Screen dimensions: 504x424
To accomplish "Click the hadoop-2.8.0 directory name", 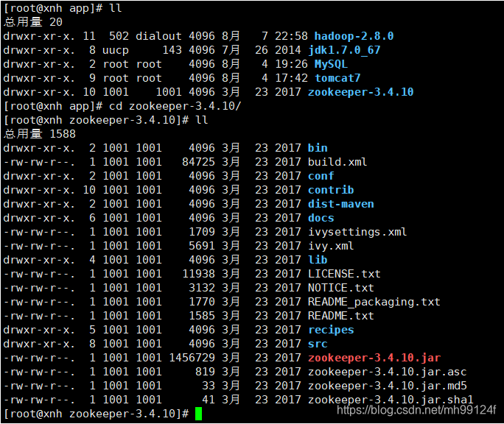I will [x=354, y=36].
